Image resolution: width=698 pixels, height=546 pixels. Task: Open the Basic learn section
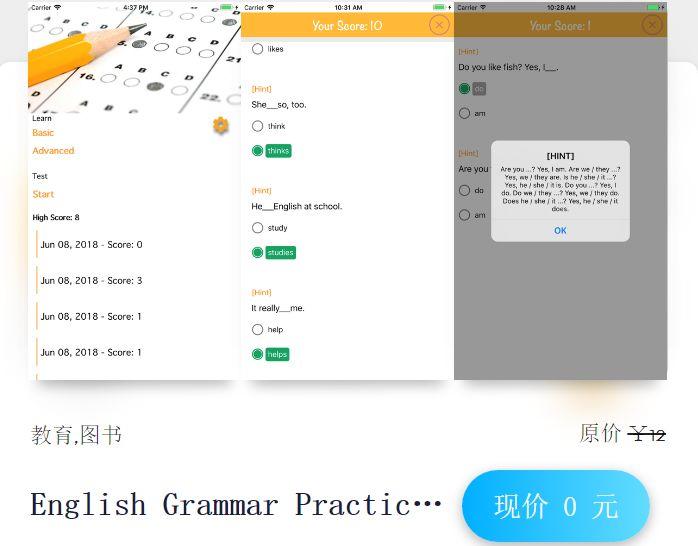pos(43,133)
